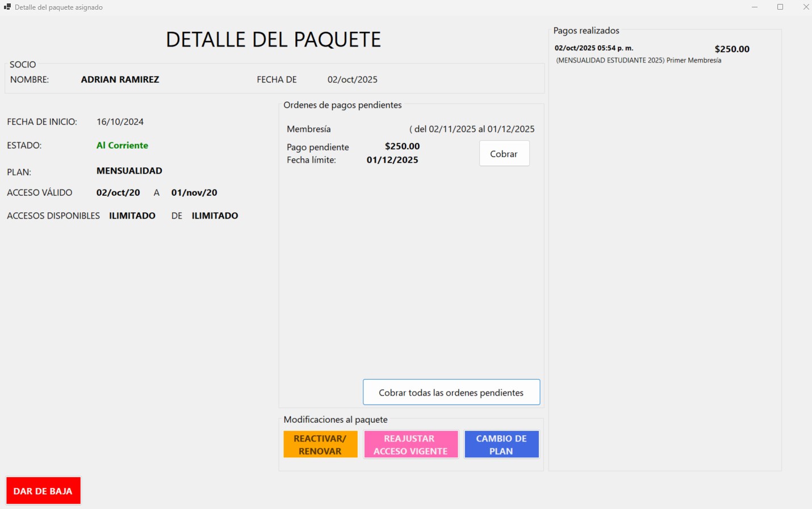Click the Membresía pending order date range

(x=472, y=129)
